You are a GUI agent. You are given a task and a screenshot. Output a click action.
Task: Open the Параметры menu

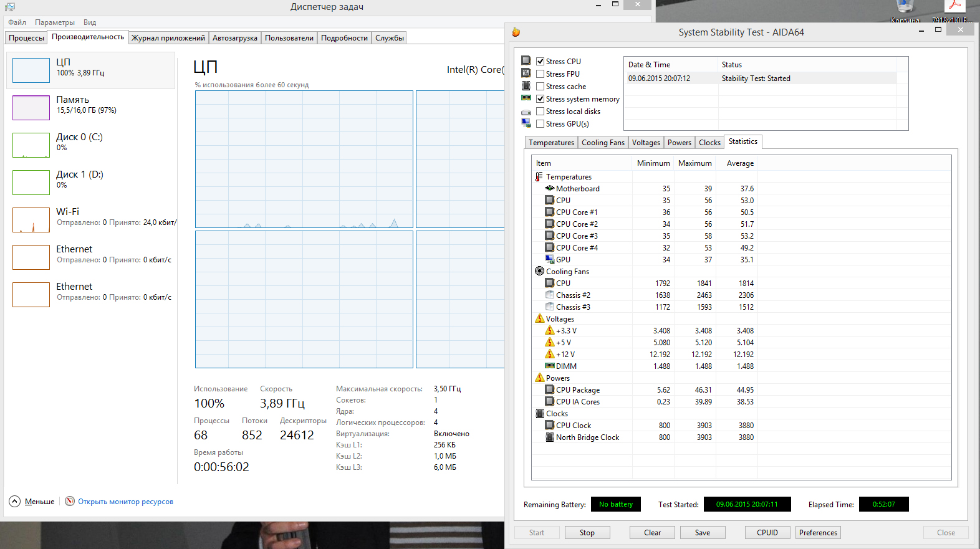pos(55,22)
